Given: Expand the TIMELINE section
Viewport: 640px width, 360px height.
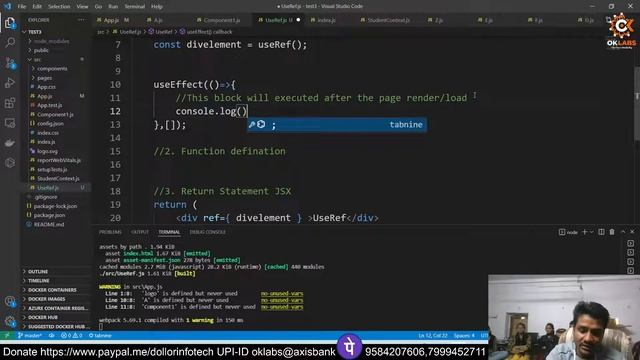Looking at the screenshot, I should (38, 281).
